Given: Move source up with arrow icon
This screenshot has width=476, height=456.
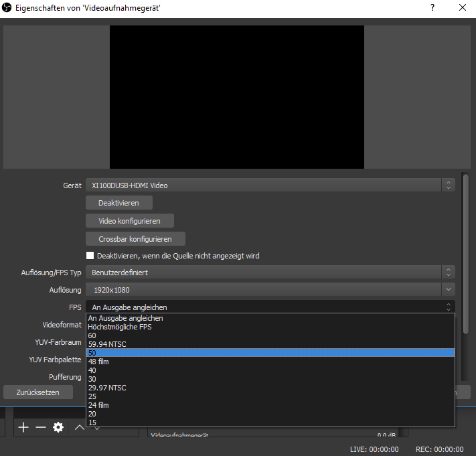Looking at the screenshot, I should coord(78,427).
